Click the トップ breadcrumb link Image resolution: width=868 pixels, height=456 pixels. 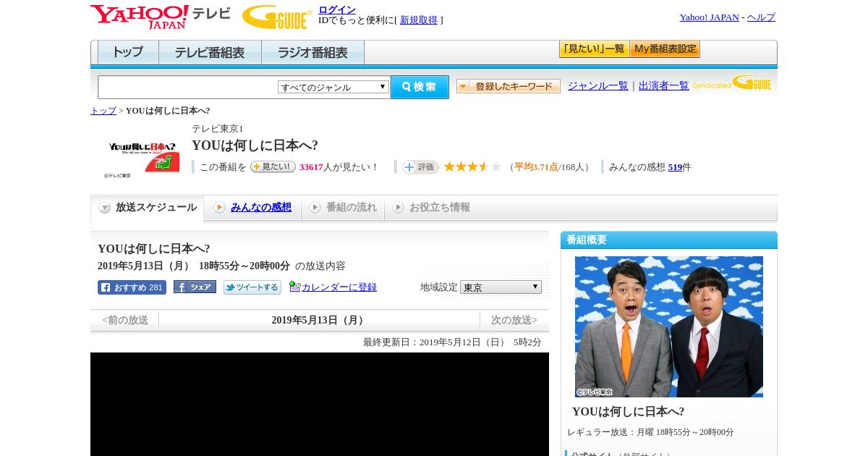point(103,111)
